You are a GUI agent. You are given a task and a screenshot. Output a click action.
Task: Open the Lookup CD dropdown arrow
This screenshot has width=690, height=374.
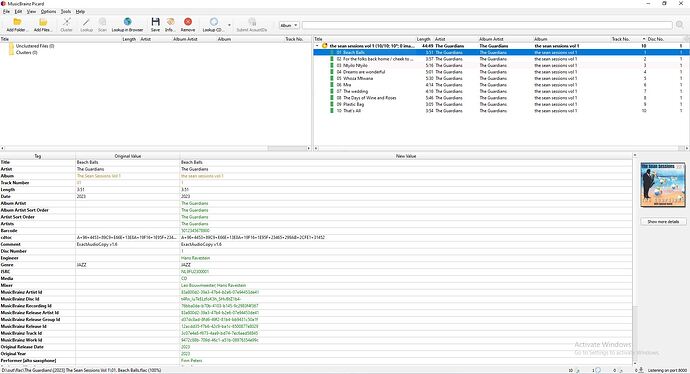coord(229,25)
